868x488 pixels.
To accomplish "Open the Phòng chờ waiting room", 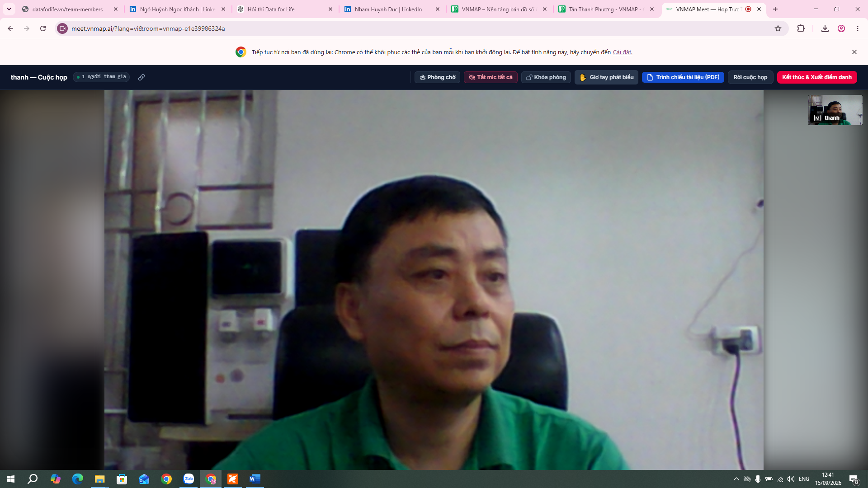I will (437, 77).
